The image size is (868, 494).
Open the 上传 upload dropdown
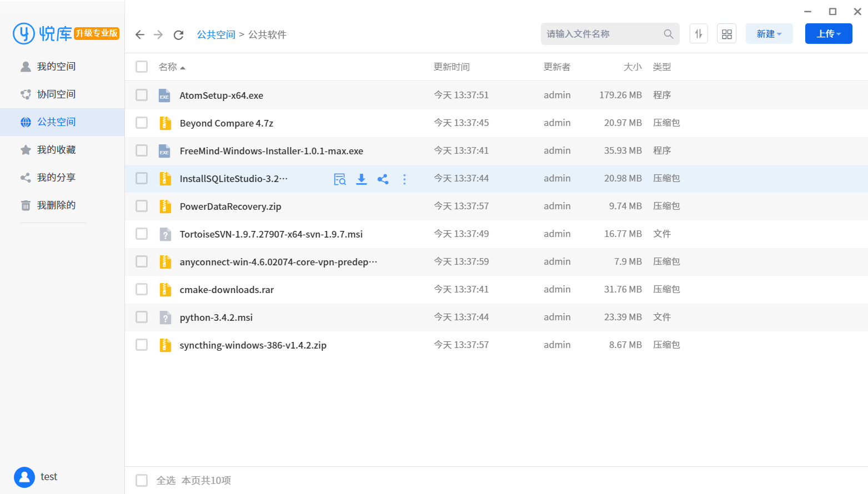click(x=828, y=34)
